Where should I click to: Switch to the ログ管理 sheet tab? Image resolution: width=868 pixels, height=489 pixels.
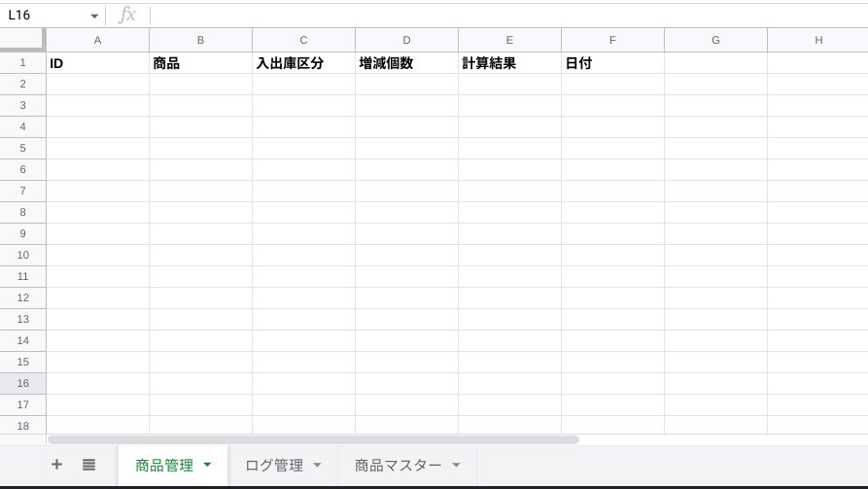[x=274, y=466]
